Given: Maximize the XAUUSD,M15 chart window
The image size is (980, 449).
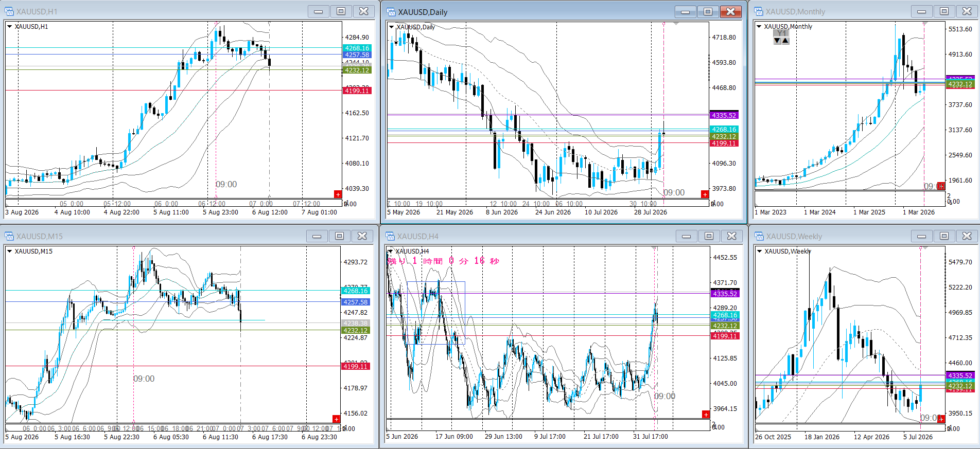Looking at the screenshot, I should tap(340, 236).
